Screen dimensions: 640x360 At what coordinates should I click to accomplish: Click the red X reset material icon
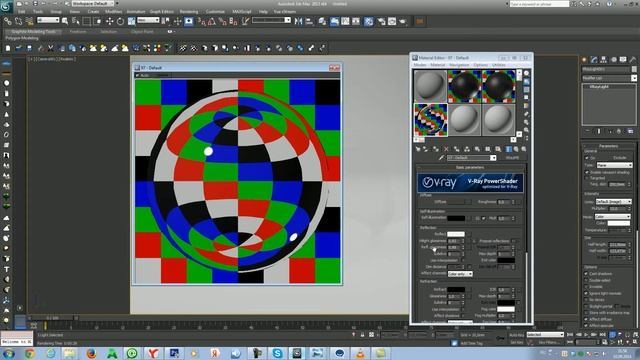(446, 149)
